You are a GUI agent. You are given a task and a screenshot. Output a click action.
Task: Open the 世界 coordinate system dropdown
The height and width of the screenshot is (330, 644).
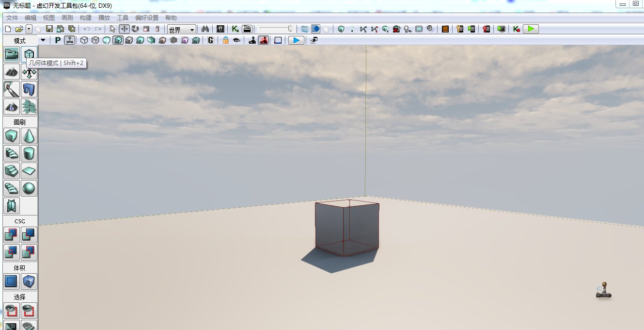click(182, 30)
